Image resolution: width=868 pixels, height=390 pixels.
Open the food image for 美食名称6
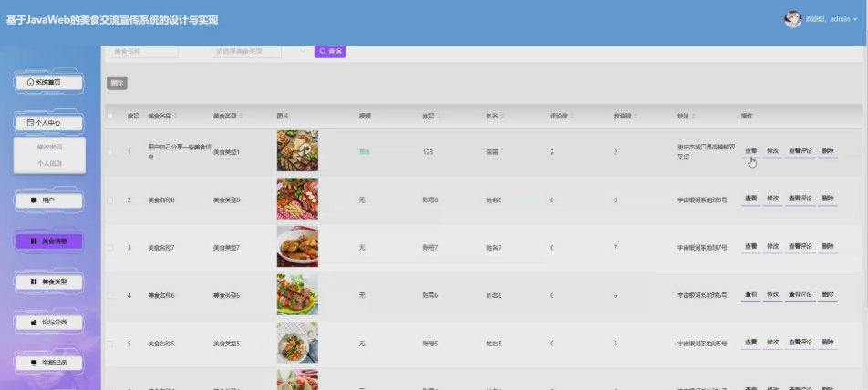(x=297, y=295)
